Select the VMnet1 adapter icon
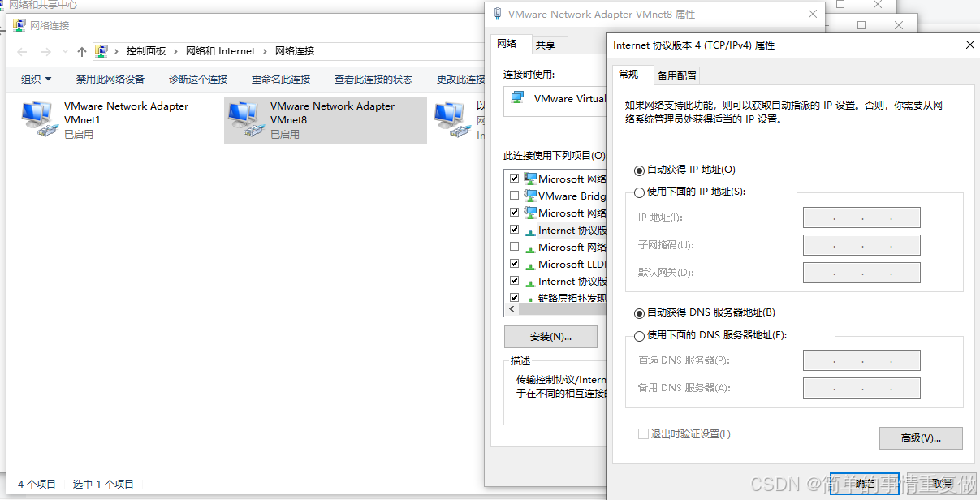 pyautogui.click(x=40, y=119)
